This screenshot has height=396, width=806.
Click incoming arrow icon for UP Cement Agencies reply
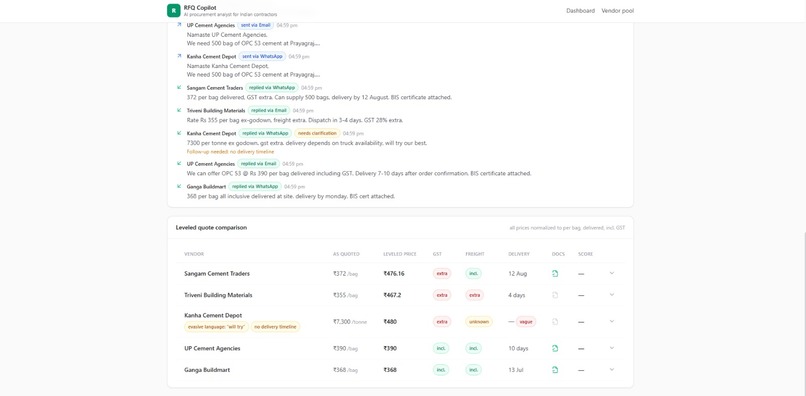pyautogui.click(x=179, y=163)
